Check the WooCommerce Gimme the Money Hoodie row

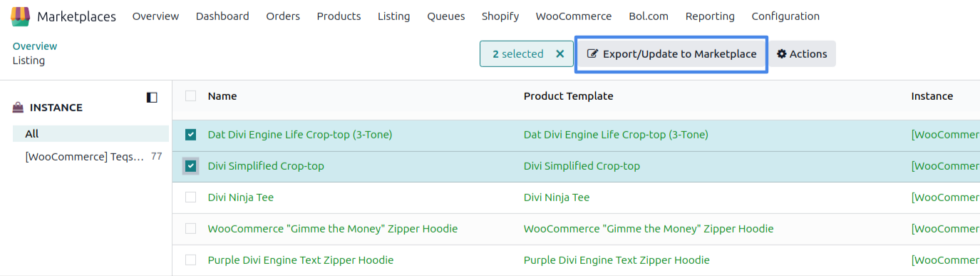point(190,229)
